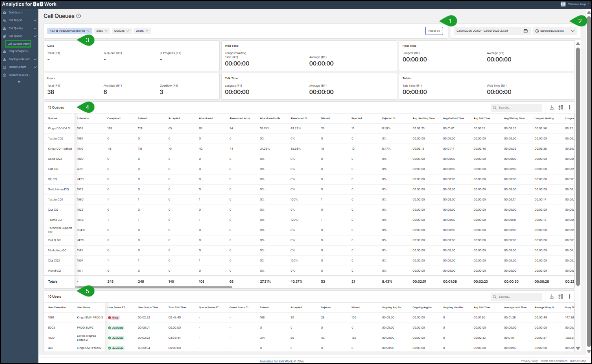Click the Queues table horizontal scrollbar

click(153, 287)
